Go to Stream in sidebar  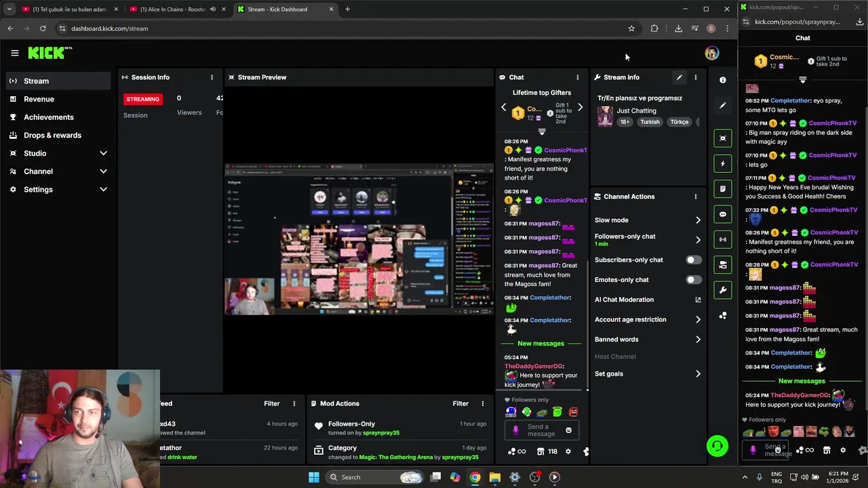(x=58, y=81)
